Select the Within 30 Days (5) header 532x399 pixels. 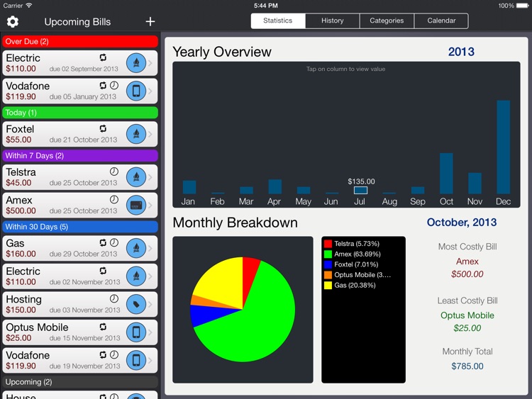tap(80, 227)
